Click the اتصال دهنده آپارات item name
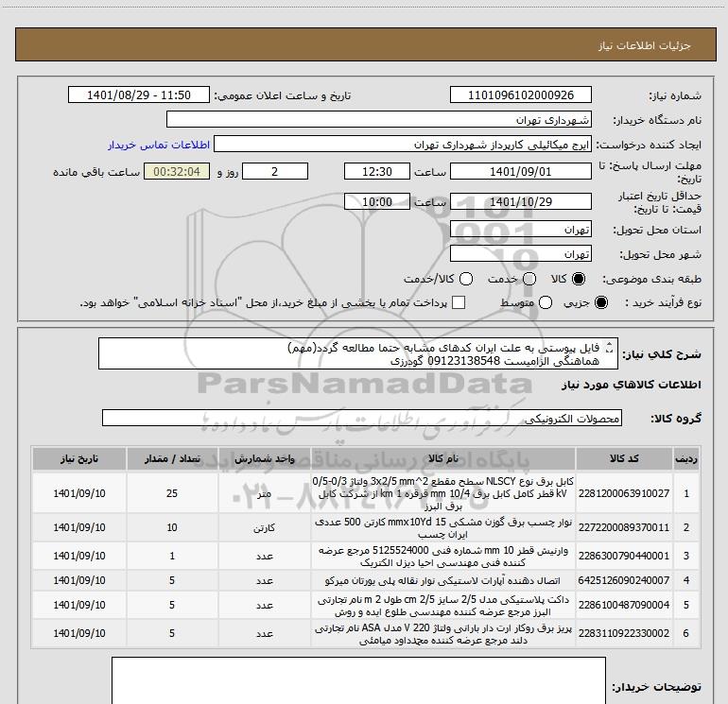728x704 pixels. tap(442, 580)
